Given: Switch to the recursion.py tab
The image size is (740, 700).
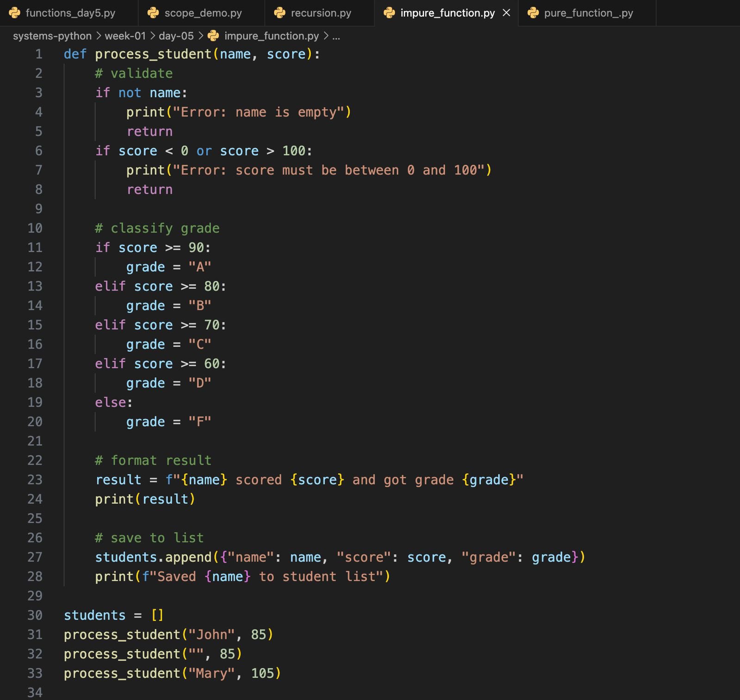Looking at the screenshot, I should click(x=321, y=13).
